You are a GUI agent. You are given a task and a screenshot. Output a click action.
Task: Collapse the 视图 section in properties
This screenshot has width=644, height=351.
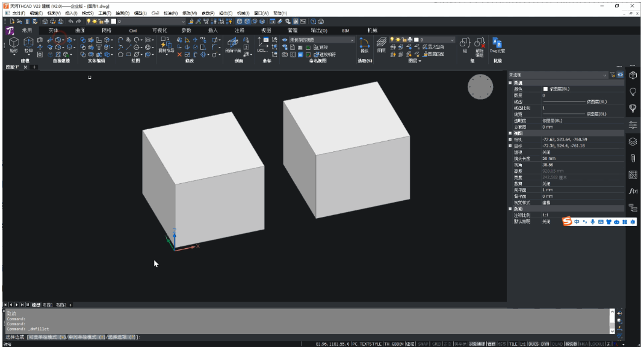[510, 133]
